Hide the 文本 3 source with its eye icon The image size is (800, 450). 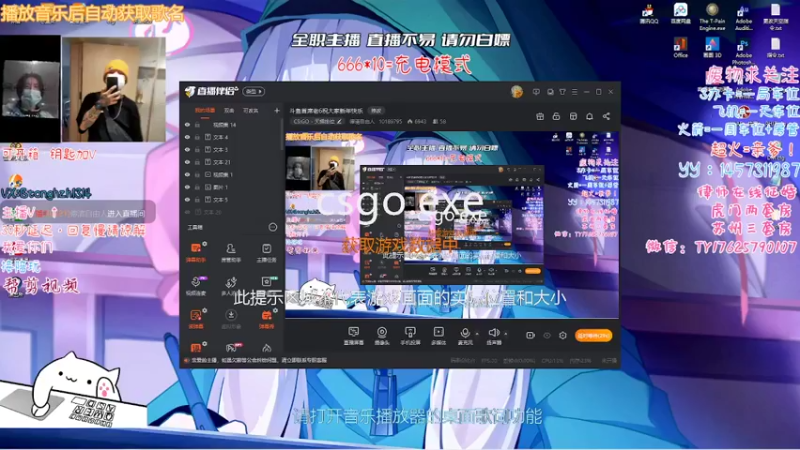(x=187, y=149)
